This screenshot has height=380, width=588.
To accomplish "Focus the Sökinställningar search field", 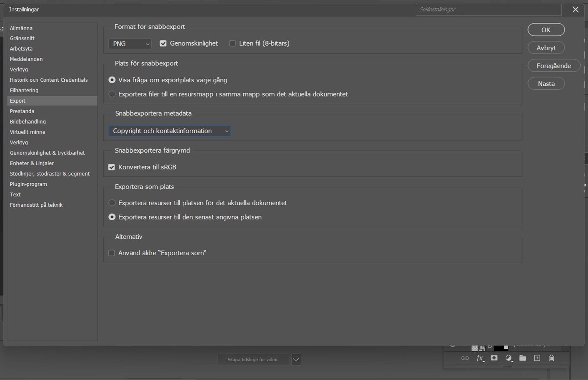I will (x=488, y=10).
